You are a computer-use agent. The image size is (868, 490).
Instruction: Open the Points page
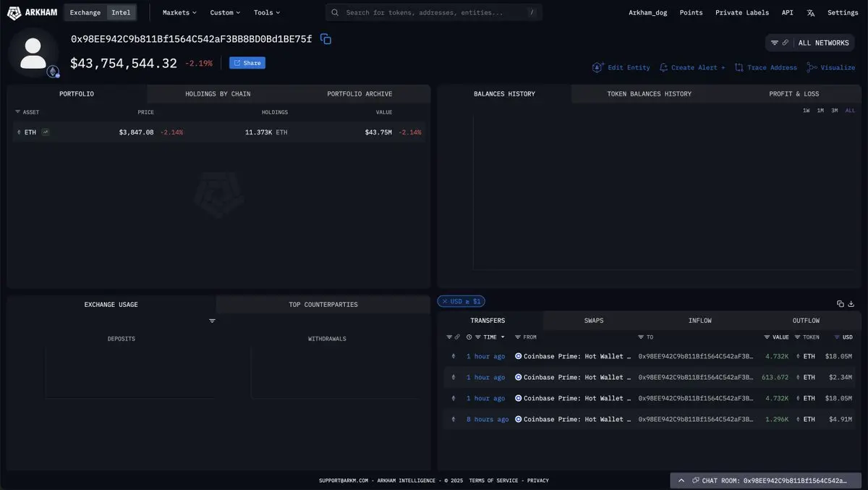(x=691, y=12)
